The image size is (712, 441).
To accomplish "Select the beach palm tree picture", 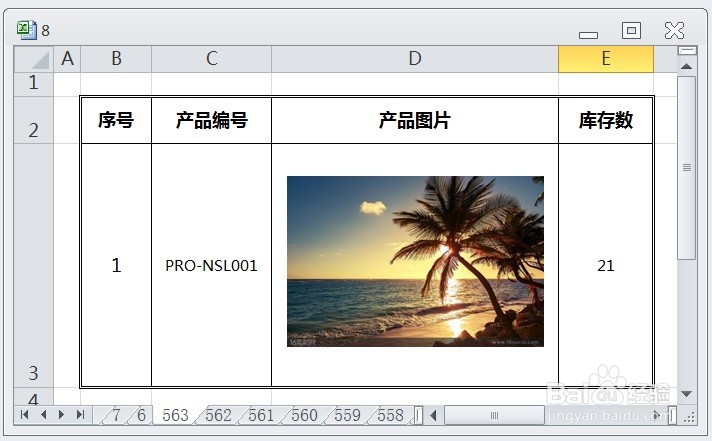I will tap(415, 261).
